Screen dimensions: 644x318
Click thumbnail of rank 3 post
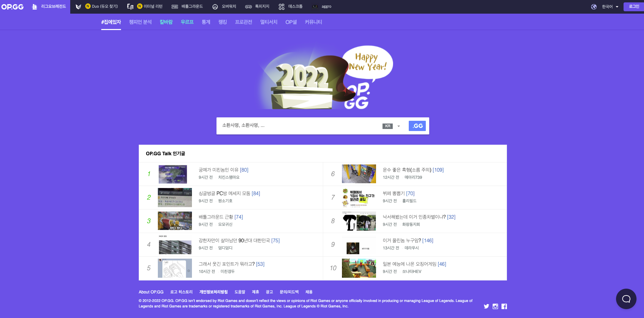click(x=175, y=221)
